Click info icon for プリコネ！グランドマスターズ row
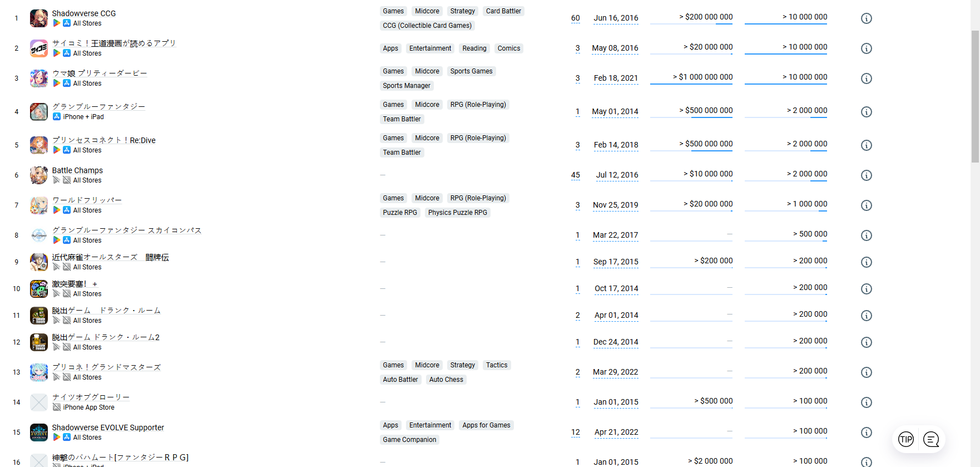The image size is (980, 467). pyautogui.click(x=866, y=372)
